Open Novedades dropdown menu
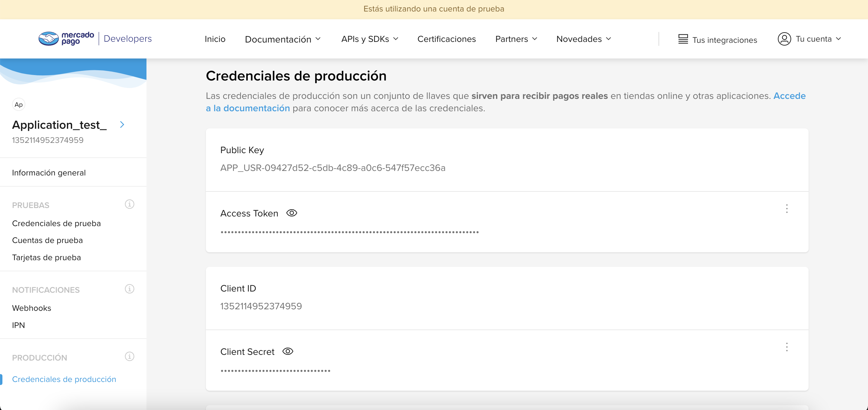The width and height of the screenshot is (868, 410). pos(584,39)
